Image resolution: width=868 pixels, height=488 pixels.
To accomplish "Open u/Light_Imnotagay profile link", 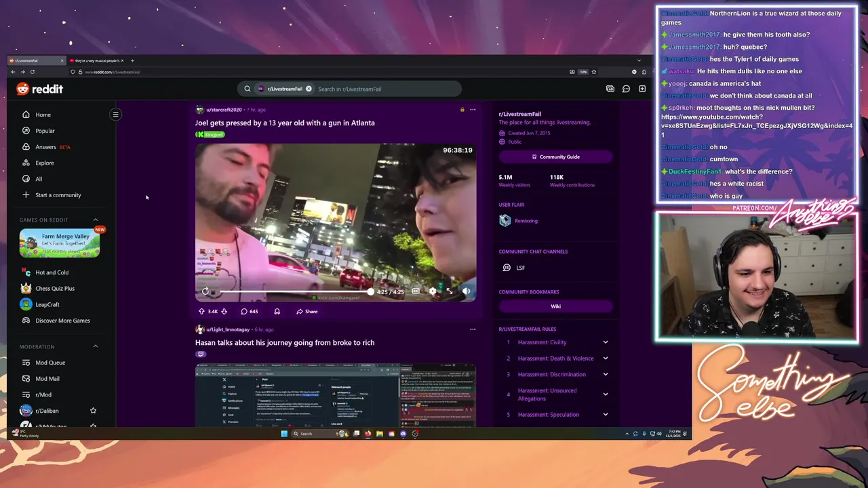I will pyautogui.click(x=229, y=329).
